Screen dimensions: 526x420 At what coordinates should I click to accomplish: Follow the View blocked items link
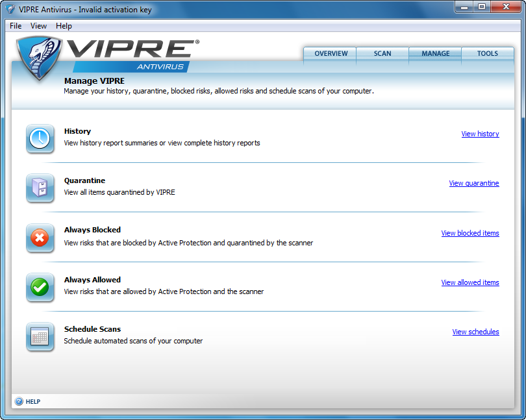click(470, 233)
